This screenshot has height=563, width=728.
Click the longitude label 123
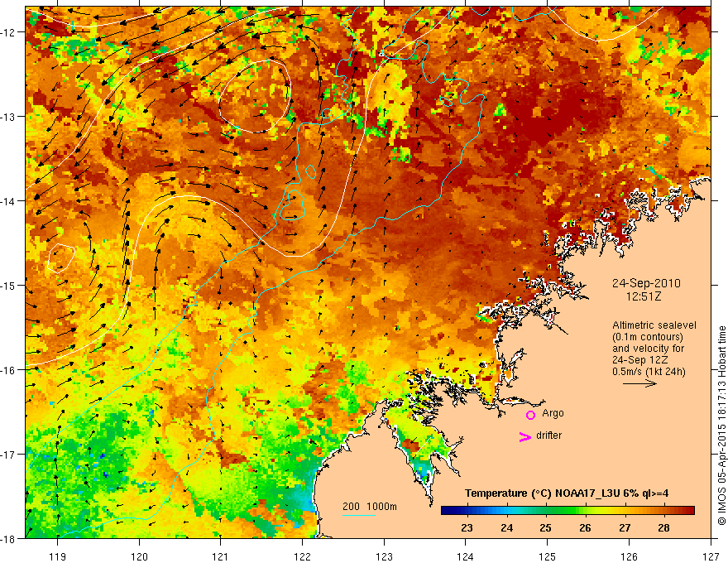coord(384,556)
